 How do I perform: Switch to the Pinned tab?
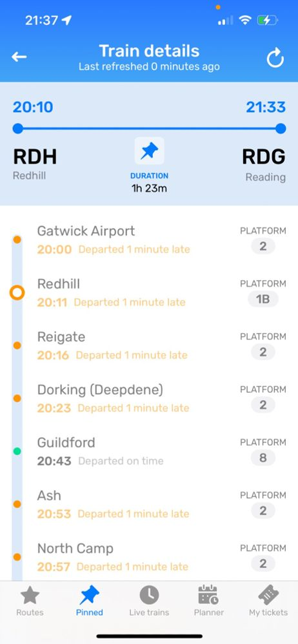click(x=89, y=601)
